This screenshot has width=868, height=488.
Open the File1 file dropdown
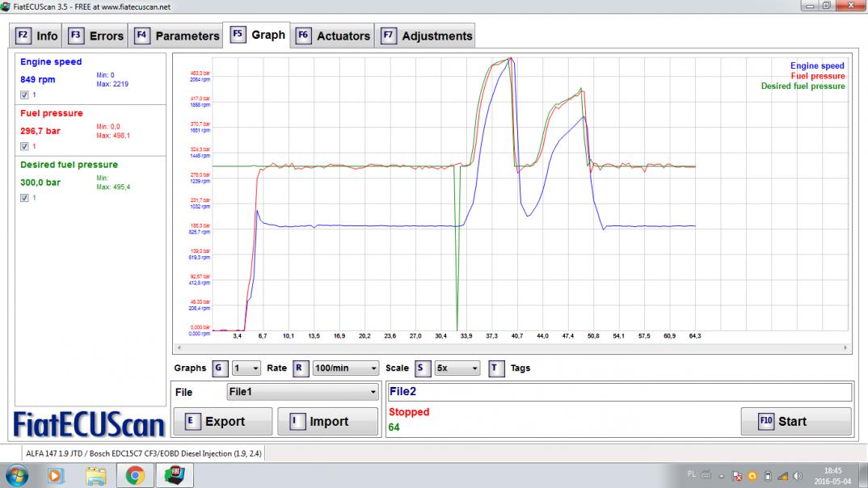click(x=303, y=392)
